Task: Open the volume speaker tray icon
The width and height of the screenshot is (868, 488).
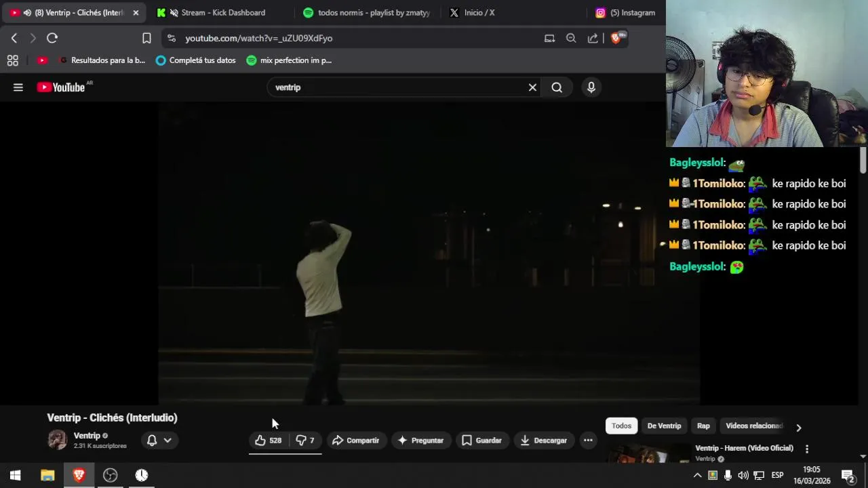Action: pos(744,475)
